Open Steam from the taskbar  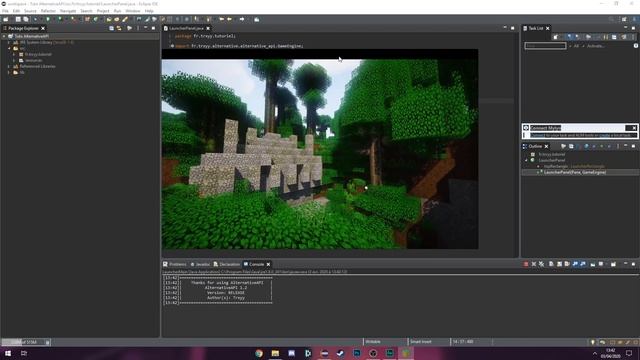pyautogui.click(x=340, y=353)
